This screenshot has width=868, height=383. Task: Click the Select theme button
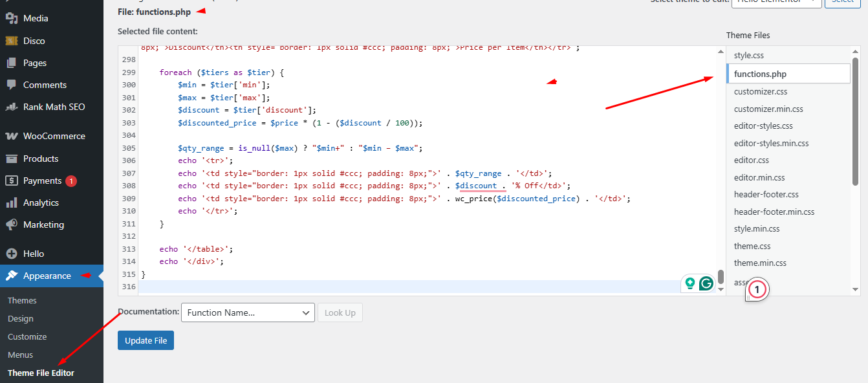(843, 2)
